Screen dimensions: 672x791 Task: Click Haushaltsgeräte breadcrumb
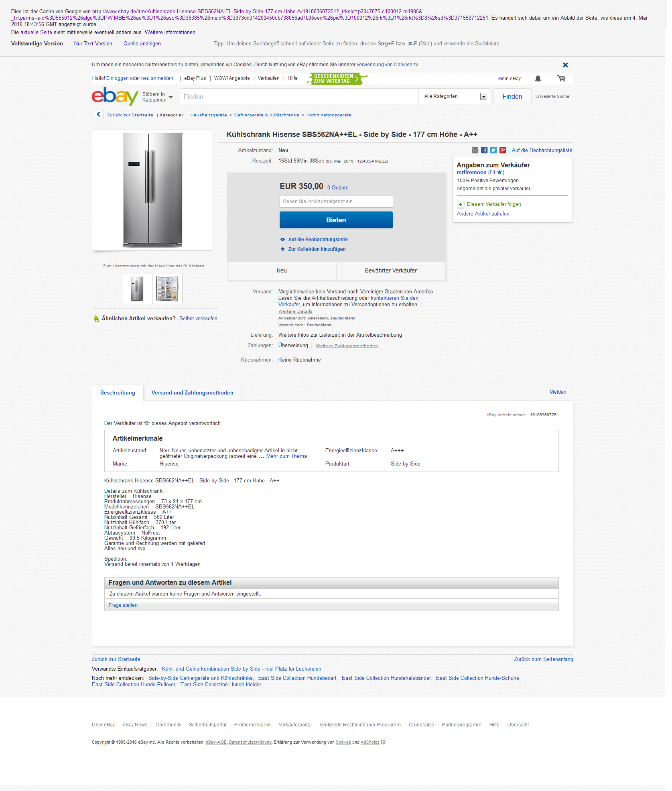coord(209,115)
